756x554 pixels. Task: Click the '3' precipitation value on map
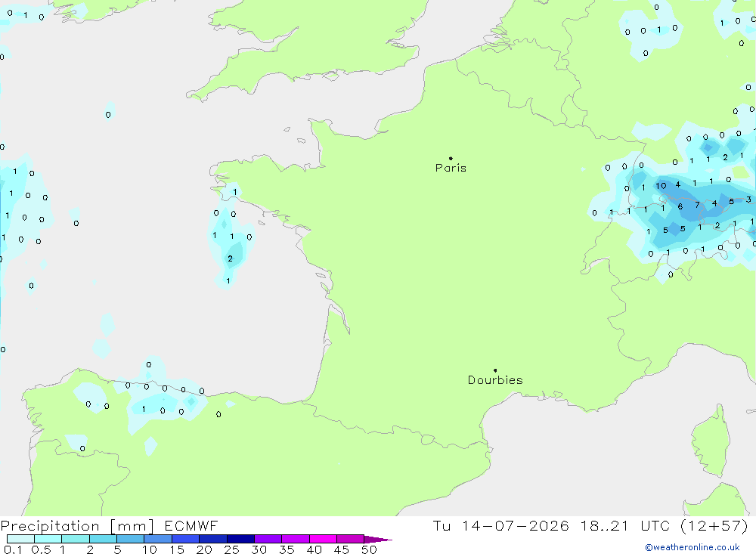point(748,199)
